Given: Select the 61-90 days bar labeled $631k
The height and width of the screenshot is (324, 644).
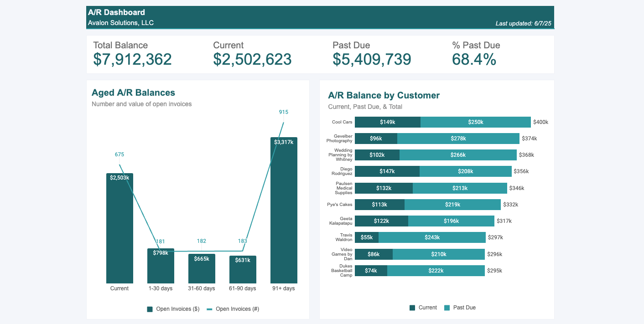Looking at the screenshot, I should pos(243,269).
